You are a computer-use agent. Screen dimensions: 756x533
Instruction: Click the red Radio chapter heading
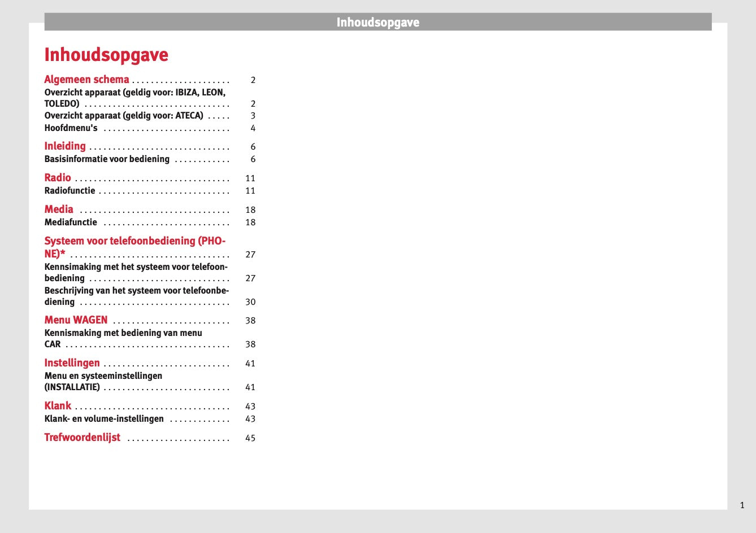tap(58, 178)
